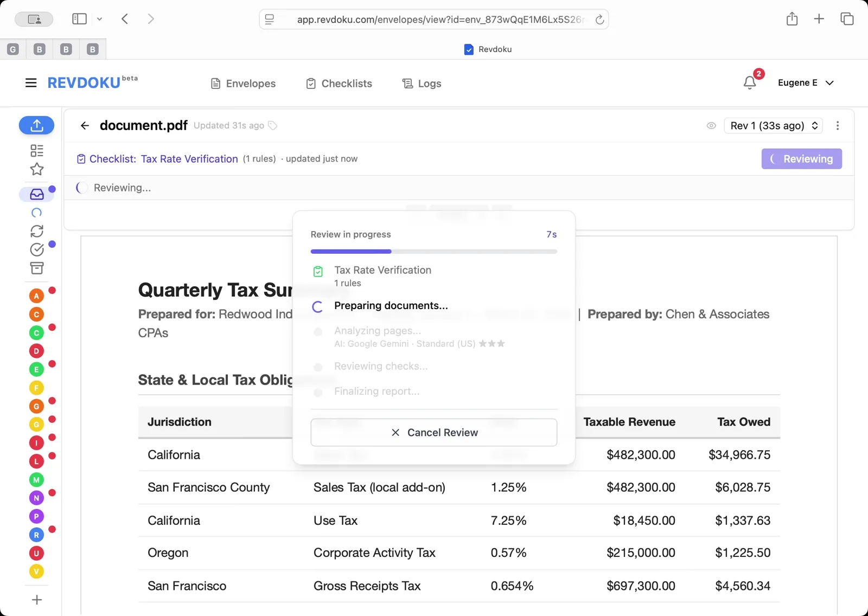Toggle the document preview eye icon
Screen dimensions: 868x616
coord(711,125)
